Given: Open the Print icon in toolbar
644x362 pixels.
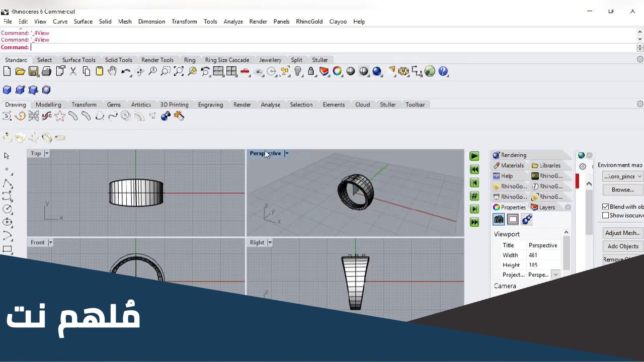Looking at the screenshot, I should tap(46, 71).
